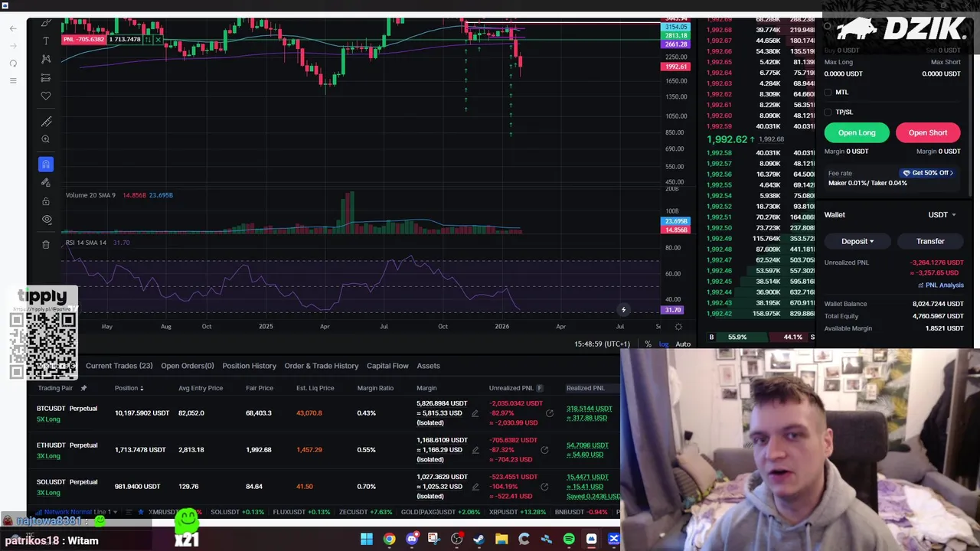
Task: Click the lightning bolt icon on chart
Action: [623, 310]
